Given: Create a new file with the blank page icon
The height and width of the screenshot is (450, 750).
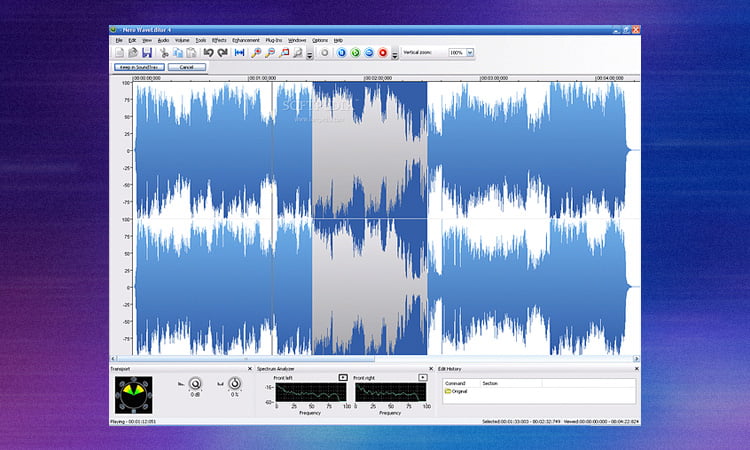Looking at the screenshot, I should point(119,52).
